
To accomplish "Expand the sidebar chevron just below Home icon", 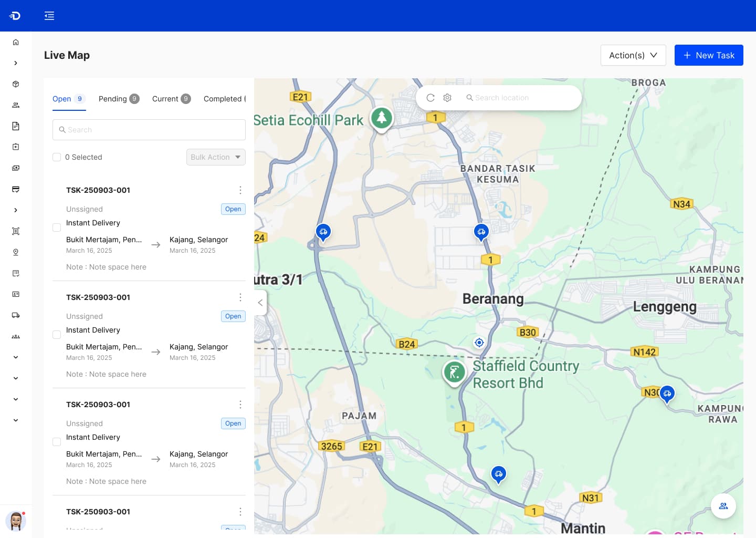I will [x=16, y=63].
